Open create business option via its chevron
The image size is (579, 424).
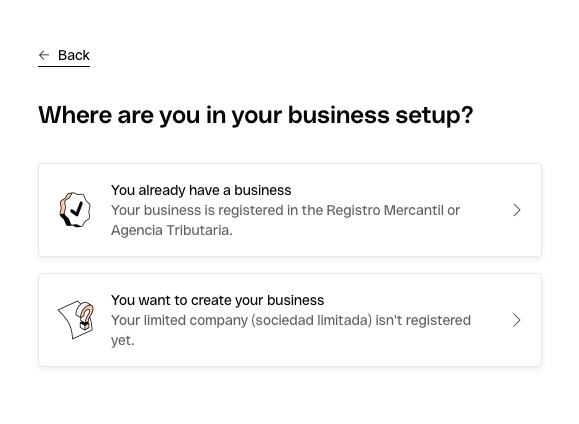[517, 320]
